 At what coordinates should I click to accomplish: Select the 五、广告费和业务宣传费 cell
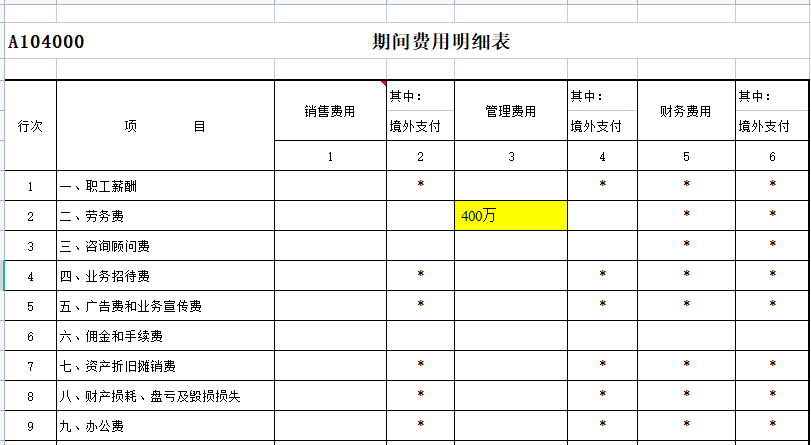(x=165, y=306)
